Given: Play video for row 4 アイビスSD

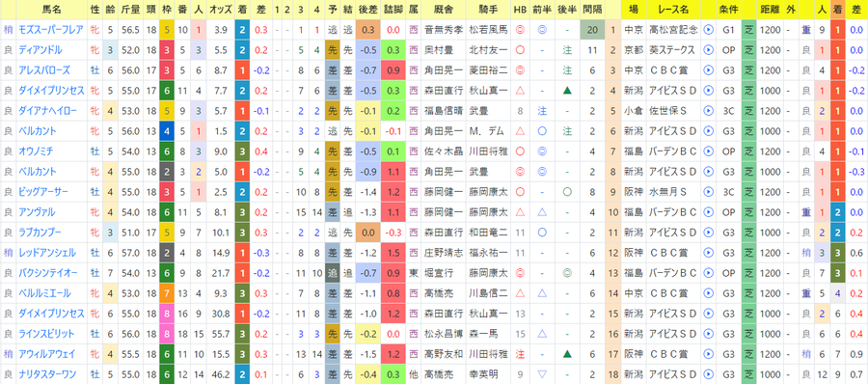Looking at the screenshot, I should [x=708, y=91].
